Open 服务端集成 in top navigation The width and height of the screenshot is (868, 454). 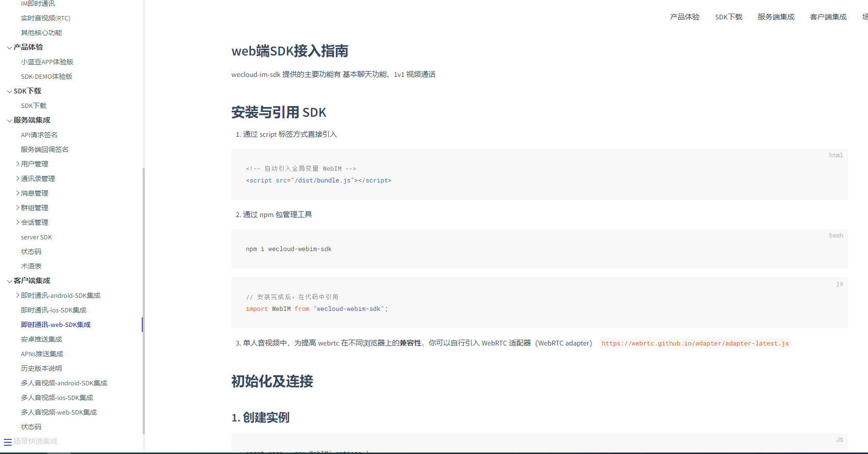776,17
